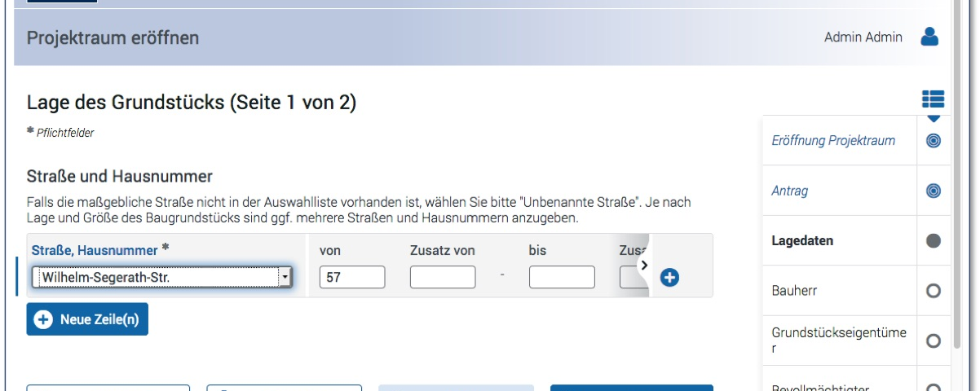Image resolution: width=980 pixels, height=391 pixels.
Task: Click the Admin user profile icon
Action: click(x=929, y=37)
